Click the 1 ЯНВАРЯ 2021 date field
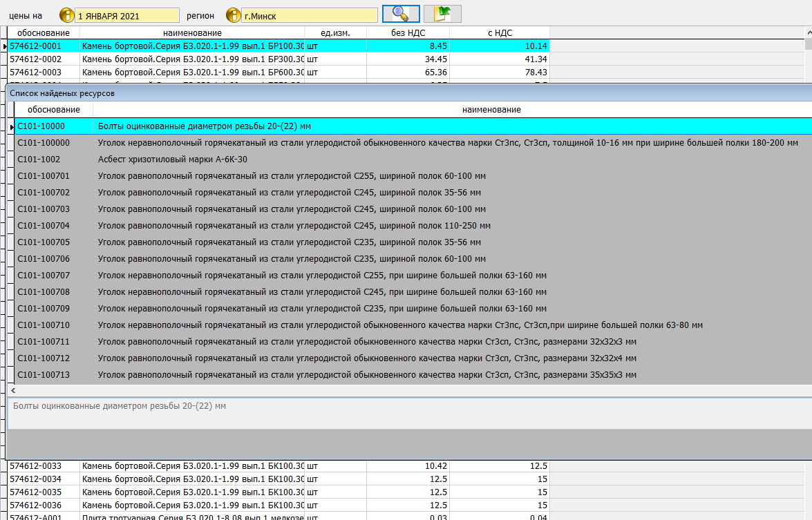This screenshot has width=812, height=520. pos(127,15)
